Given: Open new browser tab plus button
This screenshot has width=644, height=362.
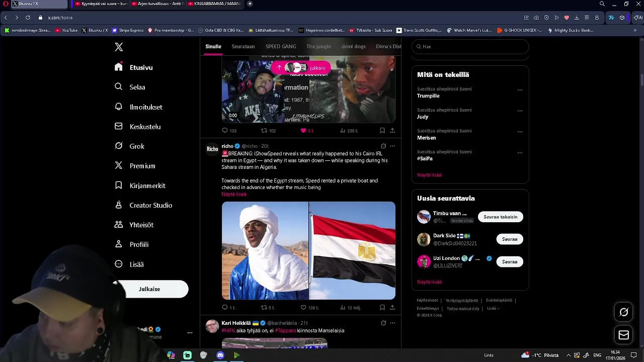Looking at the screenshot, I should click(250, 4).
